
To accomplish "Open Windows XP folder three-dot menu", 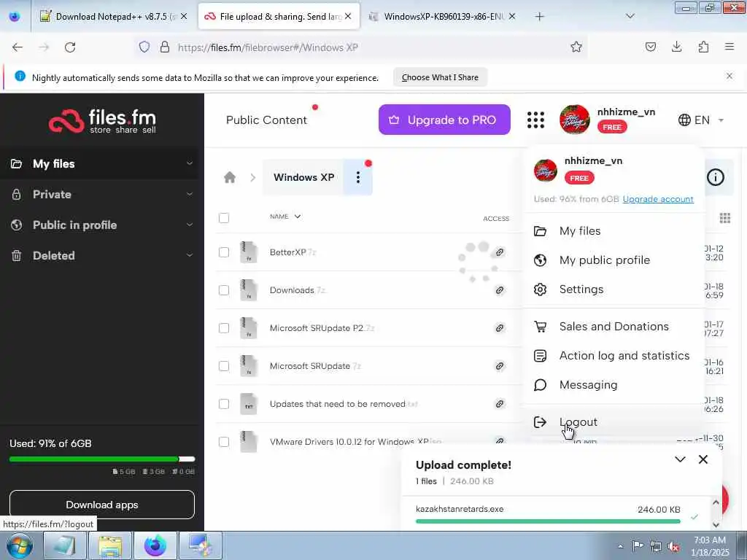I will point(357,178).
